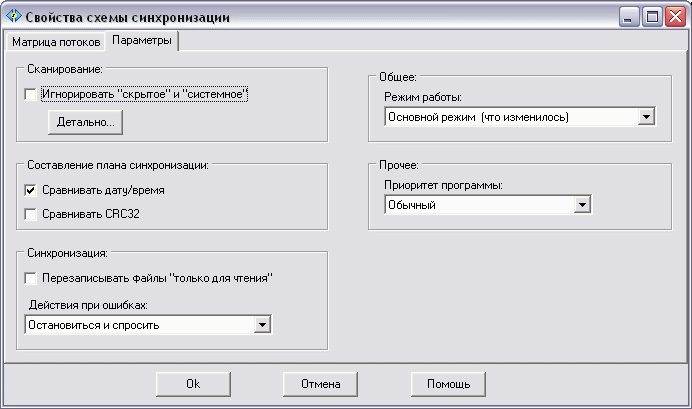Maximize the properties dialog window
This screenshot has height=409, width=692.
pos(652,17)
